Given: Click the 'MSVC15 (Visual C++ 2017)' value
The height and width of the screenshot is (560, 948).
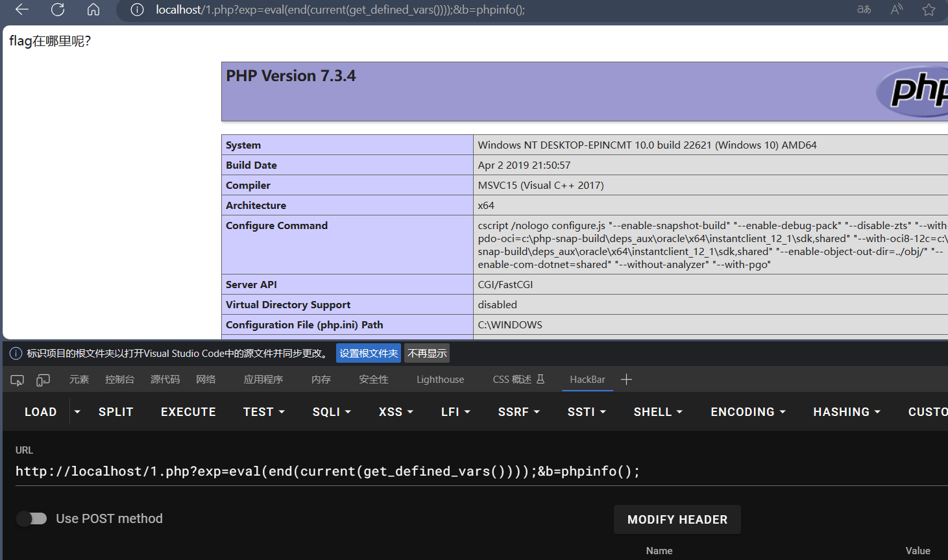Looking at the screenshot, I should pyautogui.click(x=541, y=185).
